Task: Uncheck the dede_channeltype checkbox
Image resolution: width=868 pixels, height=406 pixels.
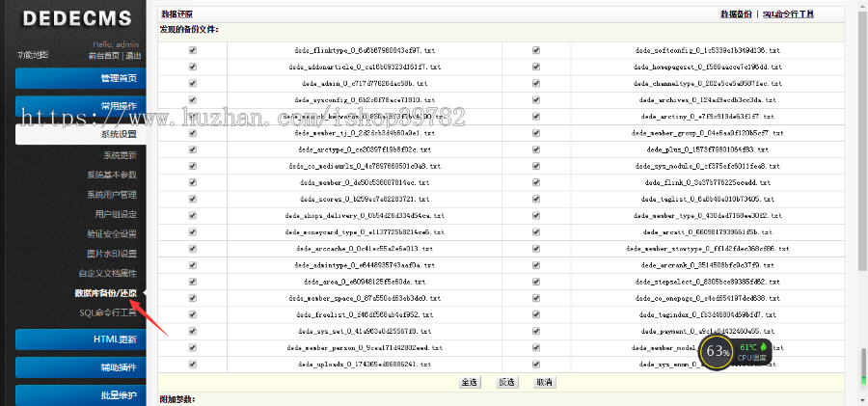Action: pyautogui.click(x=536, y=83)
